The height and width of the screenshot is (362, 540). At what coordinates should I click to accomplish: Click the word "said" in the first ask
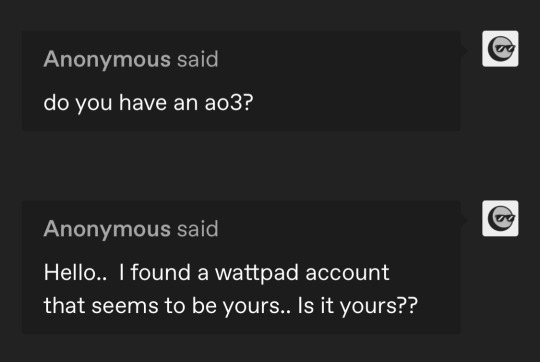coord(198,59)
